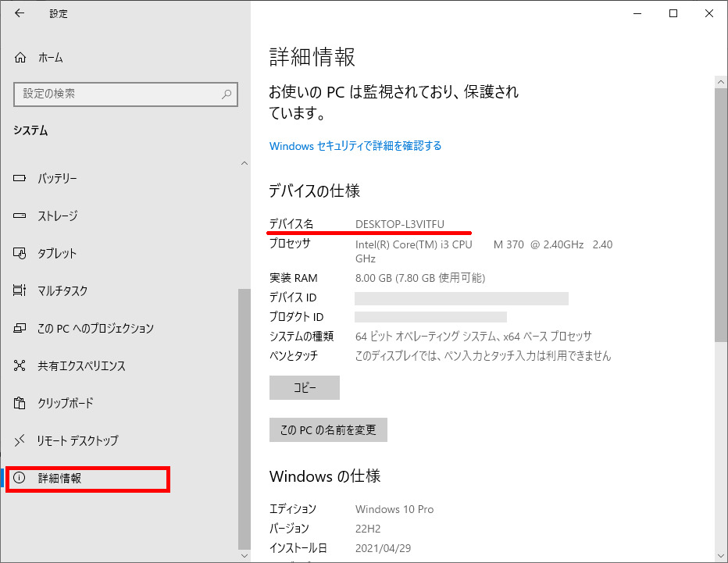Select the Battery (バッテリー) icon
Viewport: 728px width, 563px height.
(x=20, y=179)
